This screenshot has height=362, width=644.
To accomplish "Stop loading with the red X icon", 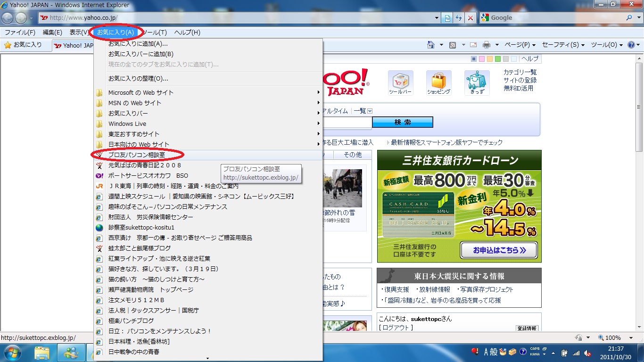I will 470,18.
